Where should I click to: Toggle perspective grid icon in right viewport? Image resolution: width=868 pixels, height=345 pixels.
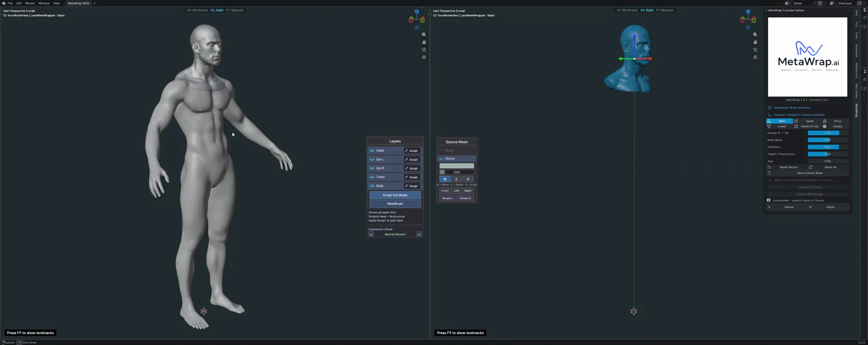tap(755, 57)
